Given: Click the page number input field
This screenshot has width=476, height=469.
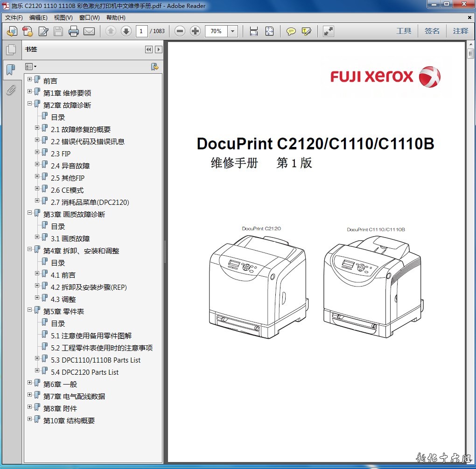Looking at the screenshot, I should click(142, 31).
